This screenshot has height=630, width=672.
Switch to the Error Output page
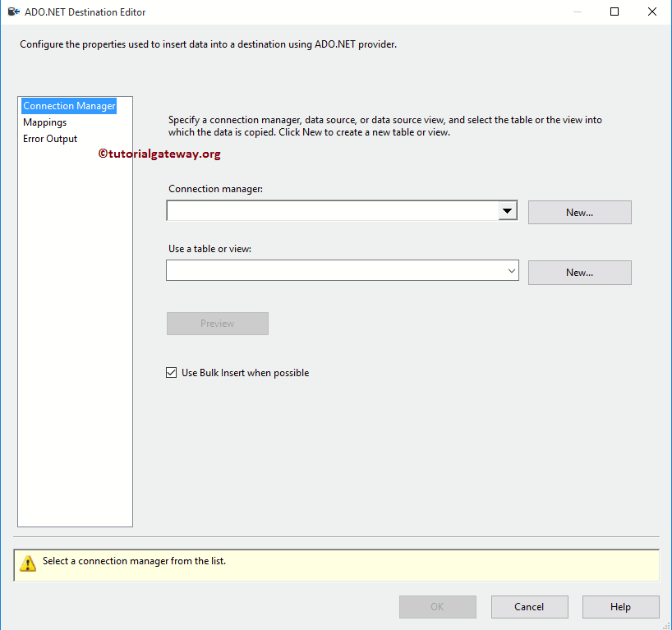pyautogui.click(x=50, y=138)
